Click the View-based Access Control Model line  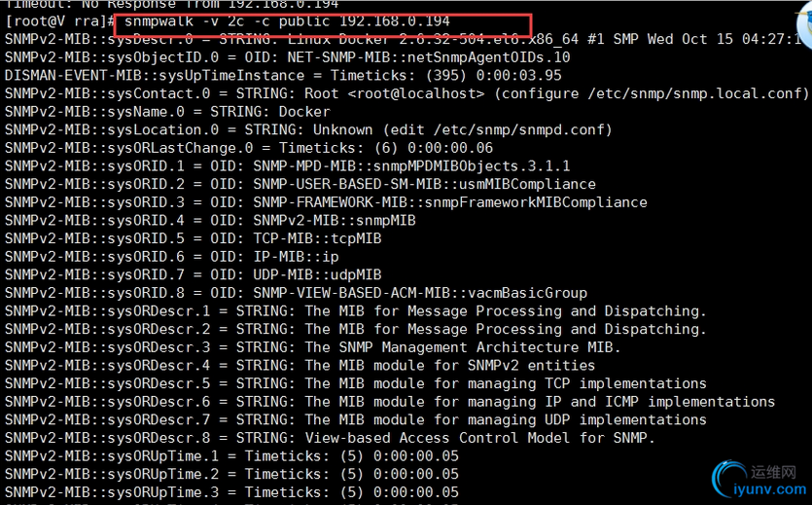330,438
